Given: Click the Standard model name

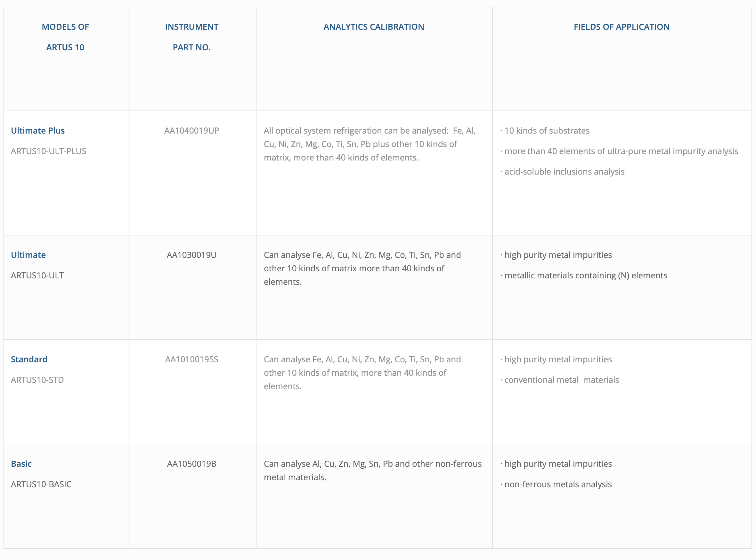Looking at the screenshot, I should point(29,359).
